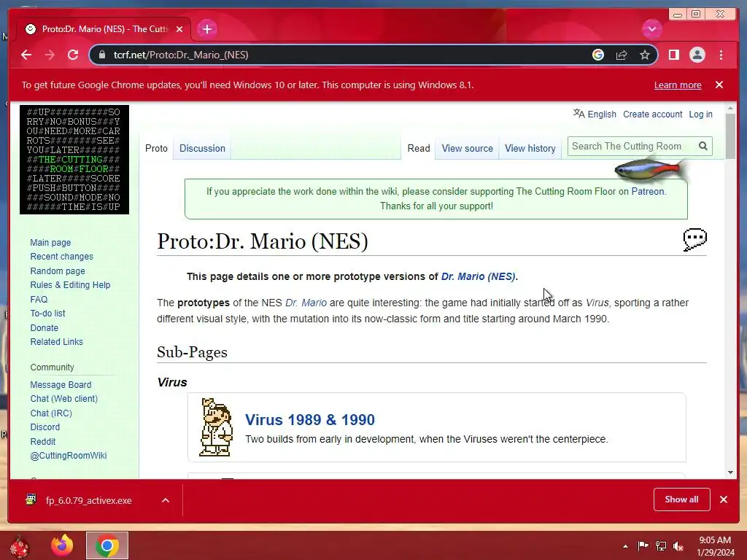Click the Google icon in address bar
The width and height of the screenshot is (747, 560).
click(x=598, y=55)
